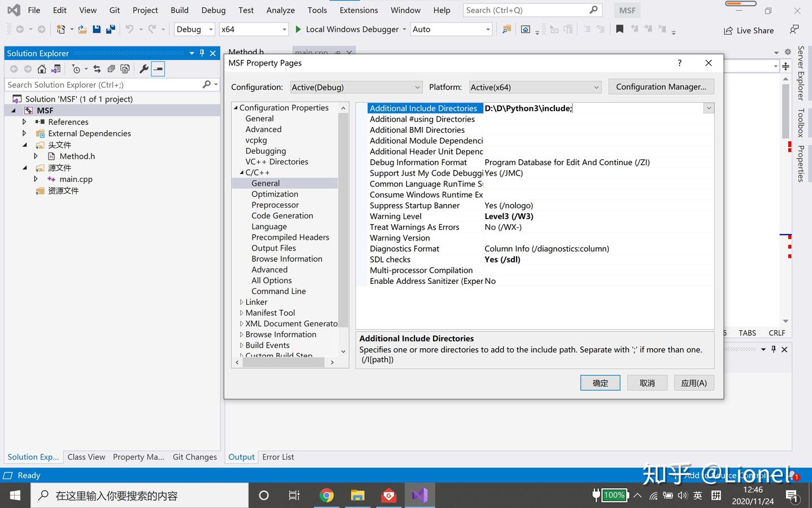This screenshot has width=812, height=508.
Task: Expand the Linker configuration node
Action: tap(242, 302)
